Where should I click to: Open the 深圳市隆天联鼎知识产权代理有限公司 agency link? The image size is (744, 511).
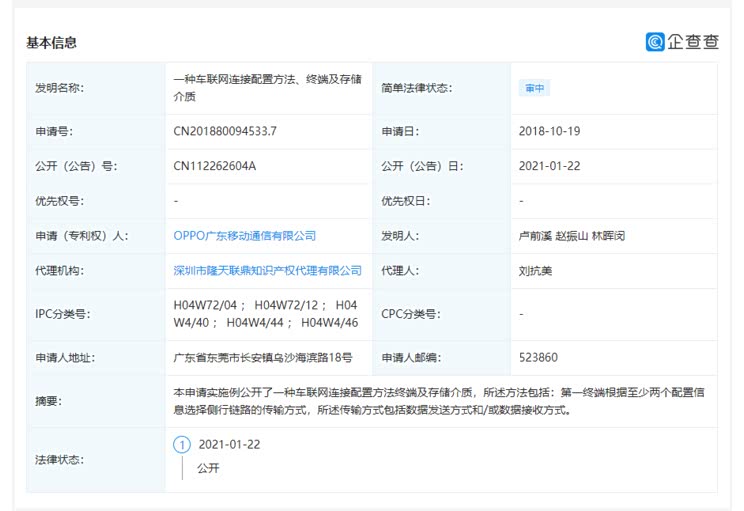click(x=267, y=270)
